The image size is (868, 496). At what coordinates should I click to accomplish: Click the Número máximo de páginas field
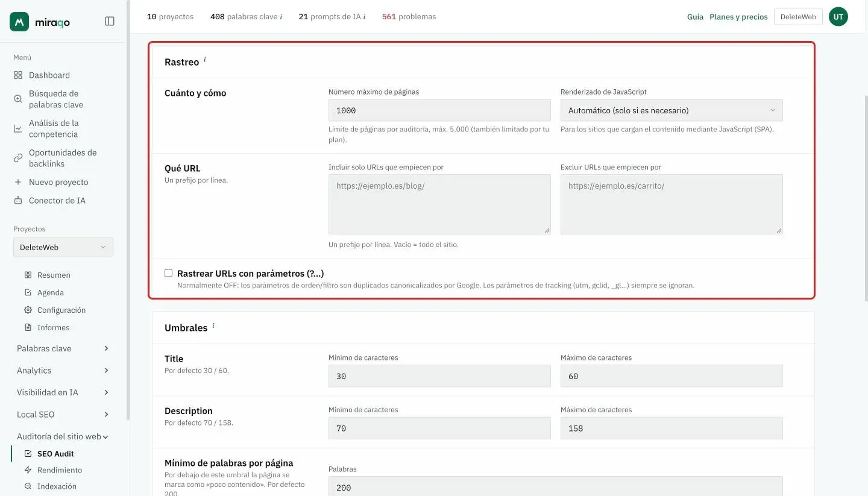(x=439, y=110)
